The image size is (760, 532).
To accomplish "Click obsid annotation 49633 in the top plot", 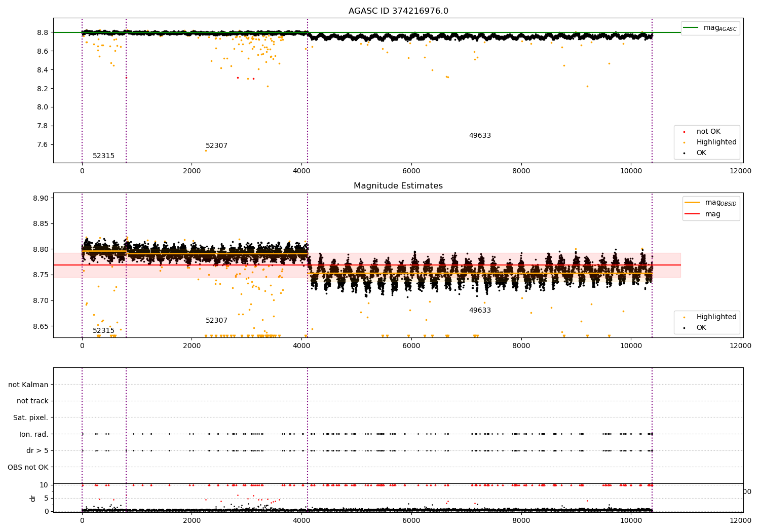I will click(480, 136).
